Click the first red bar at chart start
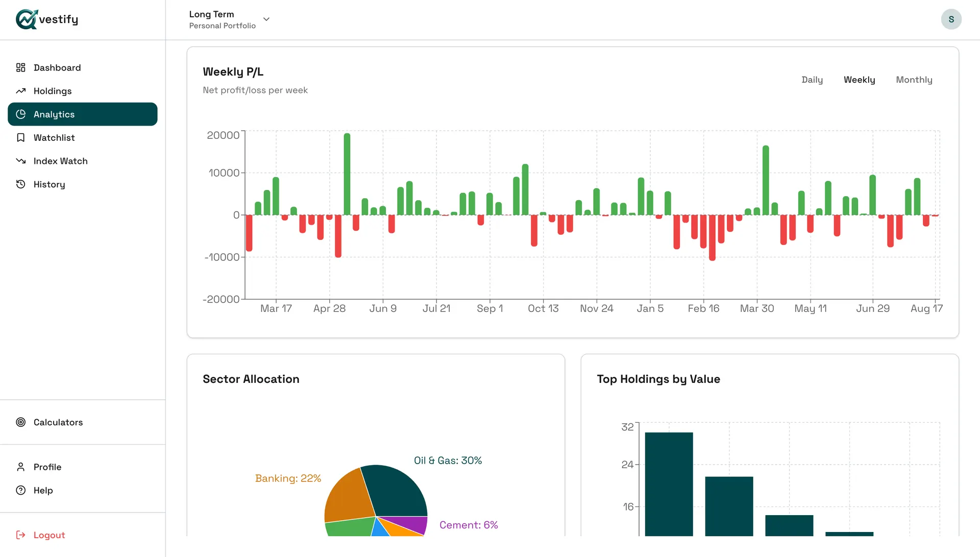The height and width of the screenshot is (557, 980). coord(249,233)
